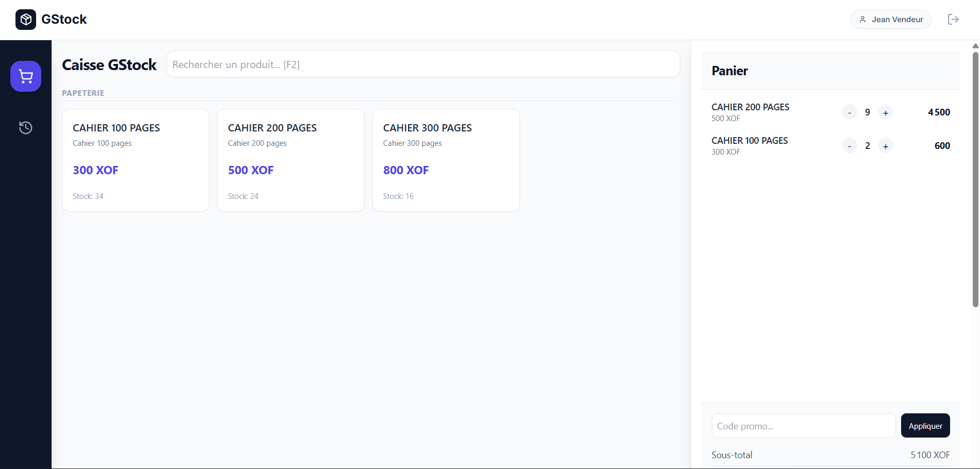Click the Sous-total 5 100 XOF amount
This screenshot has height=469, width=980.
pos(930,455)
